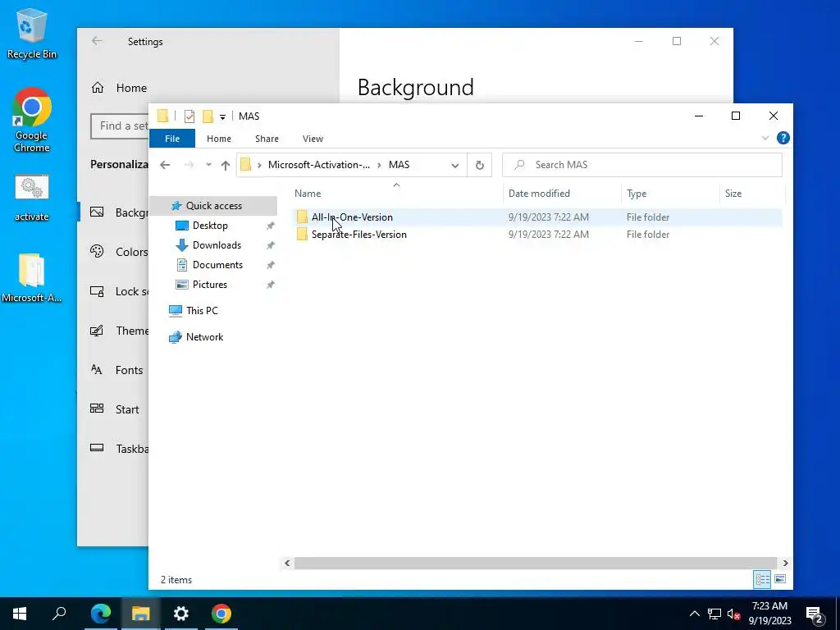Click File Explorer taskbar icon
Screen dimensions: 840x630
(x=140, y=614)
